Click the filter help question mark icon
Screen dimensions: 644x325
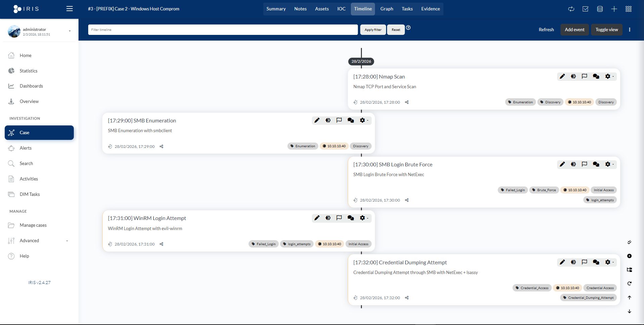[x=408, y=28]
